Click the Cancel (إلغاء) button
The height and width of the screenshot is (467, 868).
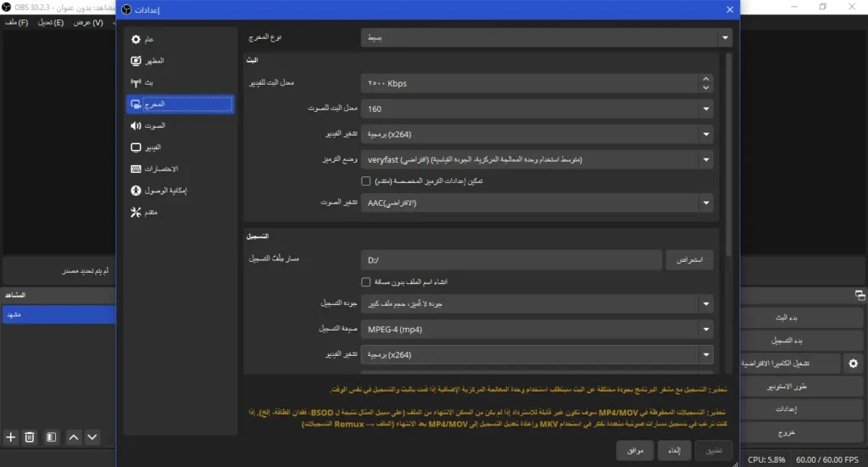pos(674,450)
